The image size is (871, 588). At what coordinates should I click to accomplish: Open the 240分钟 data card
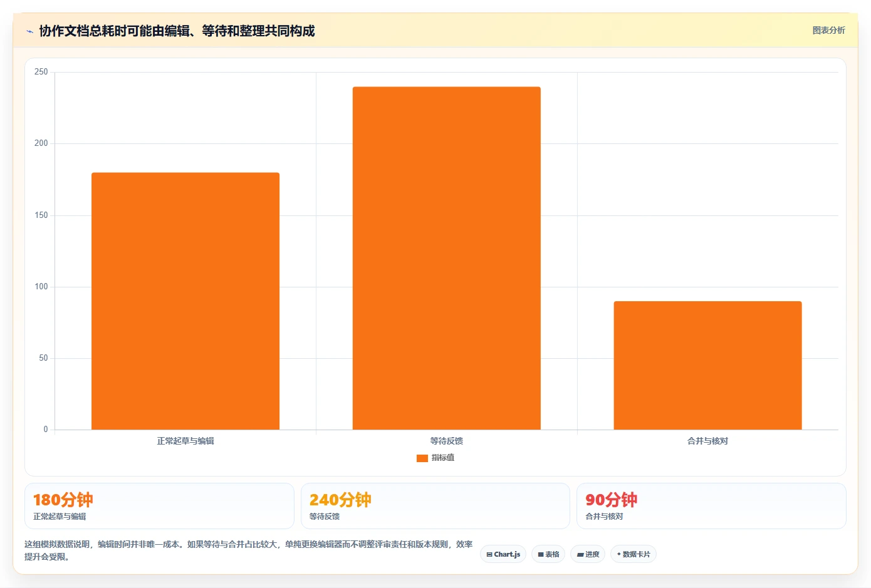point(435,506)
